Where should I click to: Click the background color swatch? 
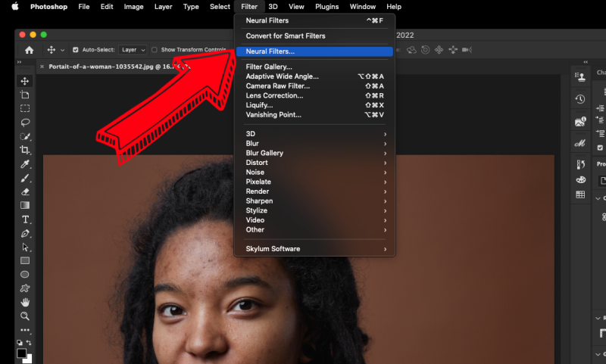(28, 359)
